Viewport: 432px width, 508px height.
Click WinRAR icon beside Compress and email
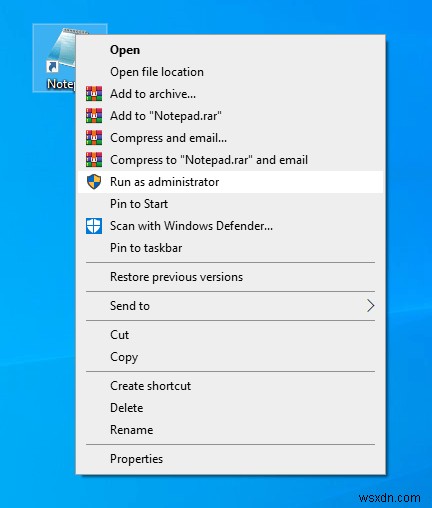tap(94, 138)
